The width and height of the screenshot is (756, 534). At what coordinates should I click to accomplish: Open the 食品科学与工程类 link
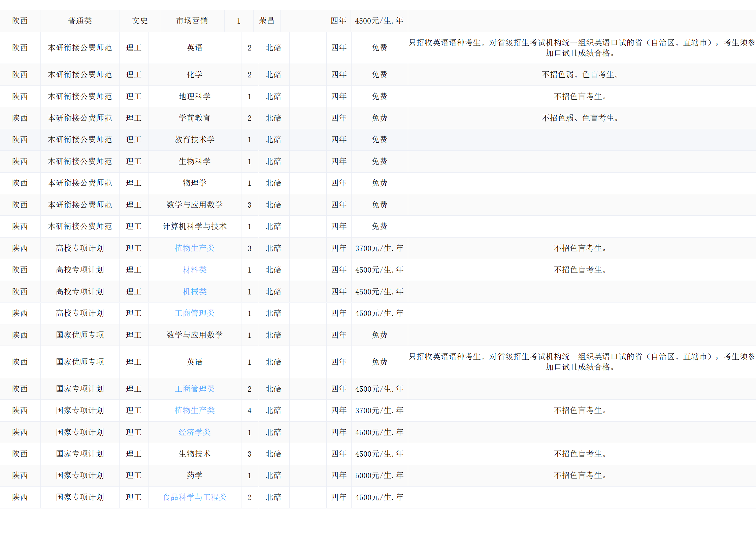(x=195, y=497)
